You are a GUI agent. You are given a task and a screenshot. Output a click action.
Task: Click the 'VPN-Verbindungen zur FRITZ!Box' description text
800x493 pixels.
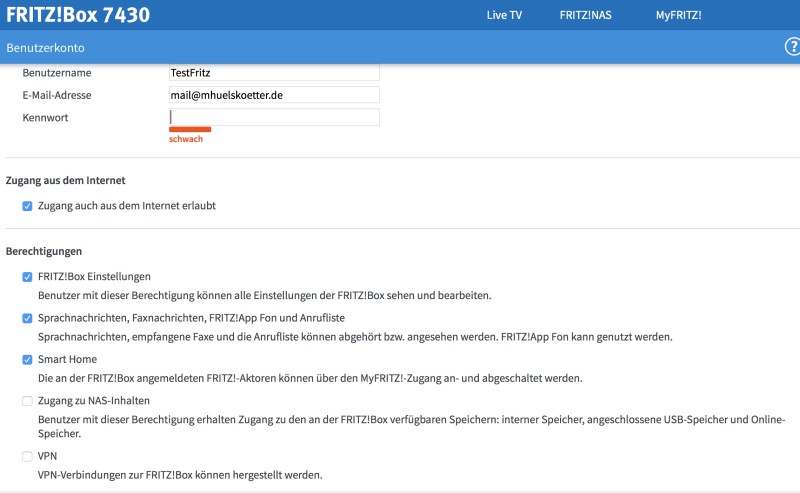180,475
